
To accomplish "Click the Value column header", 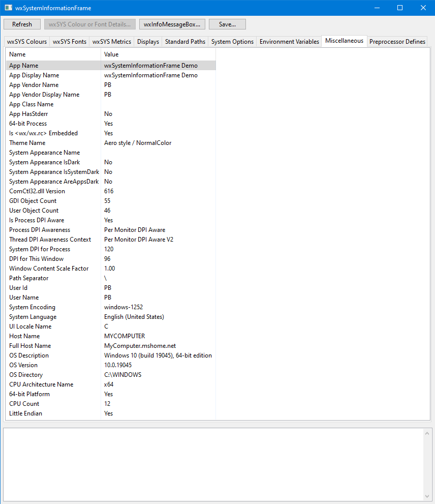I will tap(159, 54).
